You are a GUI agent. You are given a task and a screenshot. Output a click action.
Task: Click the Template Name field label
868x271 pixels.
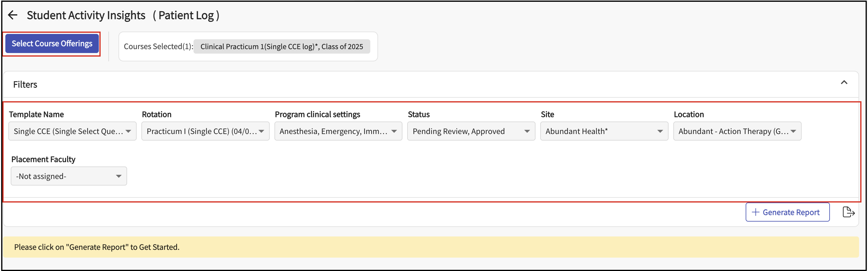click(x=36, y=115)
